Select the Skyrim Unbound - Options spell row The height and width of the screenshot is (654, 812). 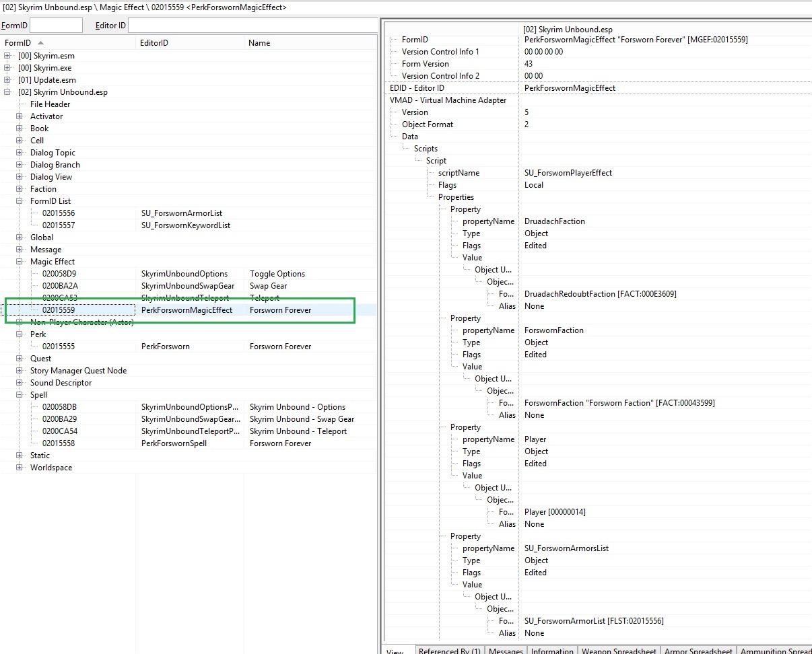pos(189,407)
